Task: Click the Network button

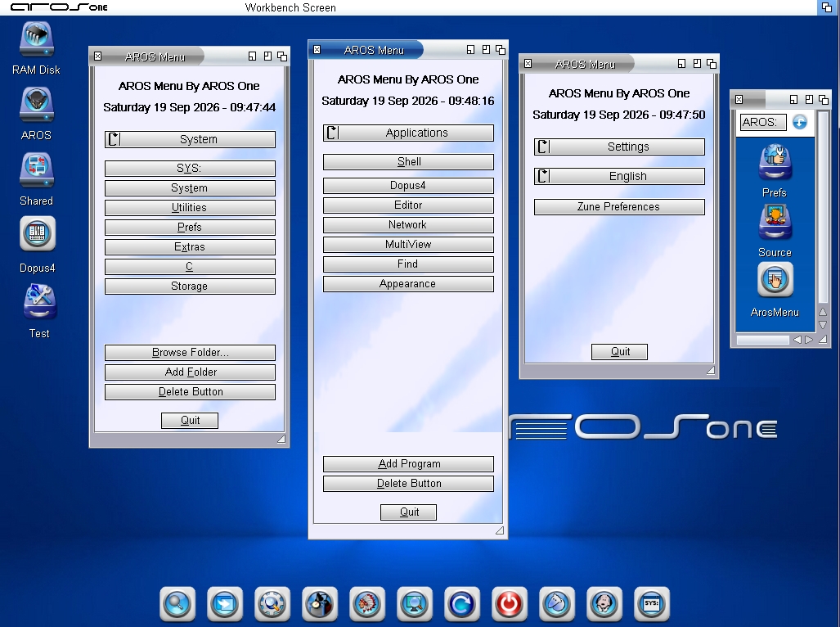Action: coord(408,225)
